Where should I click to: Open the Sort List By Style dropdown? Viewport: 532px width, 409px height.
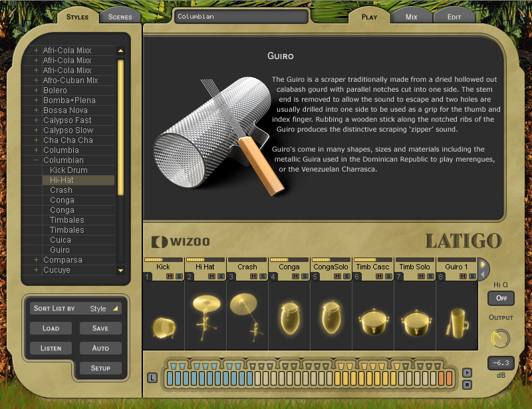pyautogui.click(x=75, y=309)
